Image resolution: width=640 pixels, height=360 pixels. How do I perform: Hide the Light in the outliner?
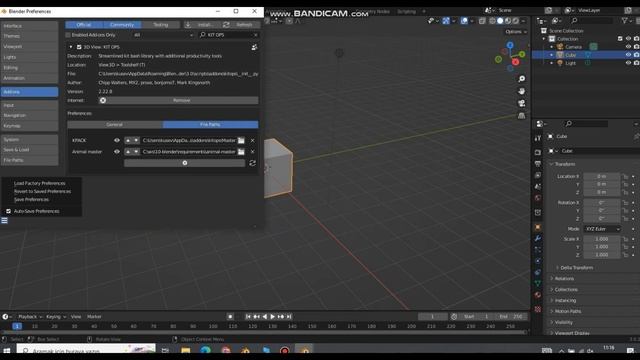click(x=629, y=63)
